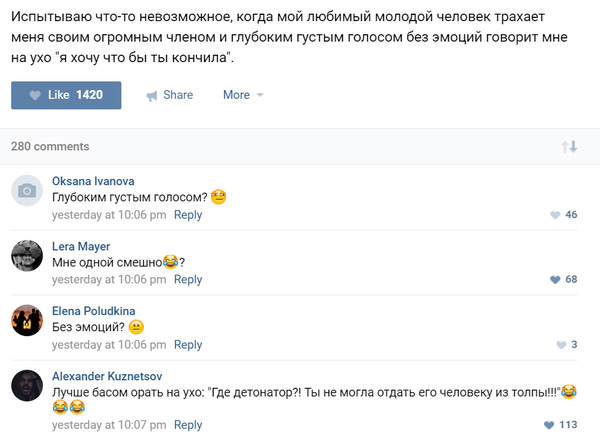Click Oksana Ivanova's camera placeholder avatar
600x440 pixels.
click(27, 191)
